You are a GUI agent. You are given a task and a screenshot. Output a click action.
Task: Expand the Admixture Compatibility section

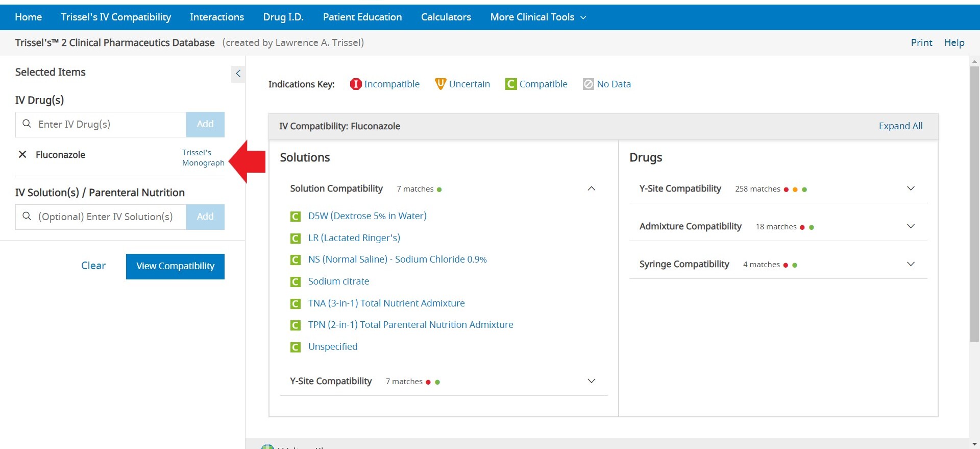pyautogui.click(x=910, y=226)
